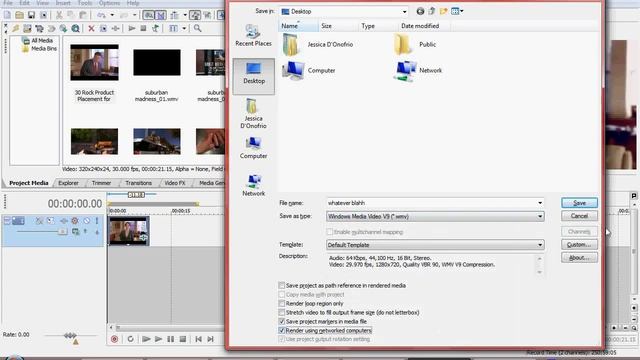Open the Network item in file list
Viewport: 640px width, 360px height.
[418, 70]
